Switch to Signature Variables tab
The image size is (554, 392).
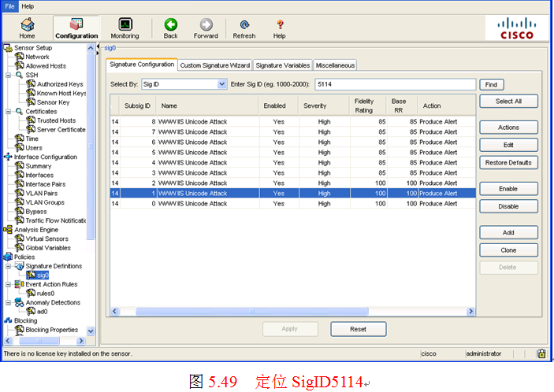click(x=283, y=65)
